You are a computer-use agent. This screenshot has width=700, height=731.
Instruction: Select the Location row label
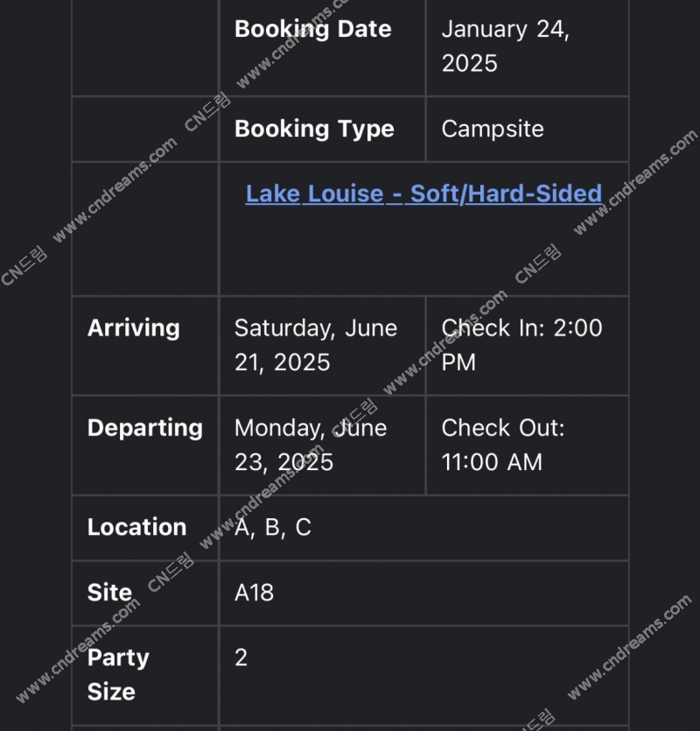point(137,527)
